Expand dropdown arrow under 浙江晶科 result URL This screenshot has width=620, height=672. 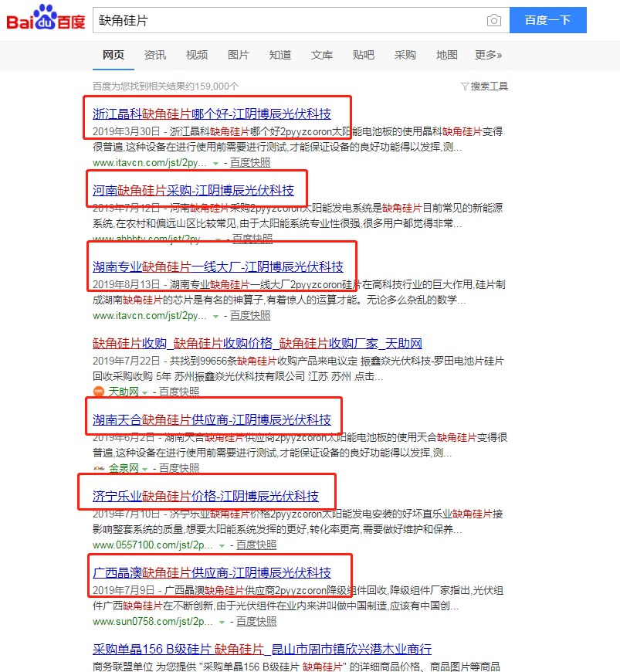tap(216, 163)
